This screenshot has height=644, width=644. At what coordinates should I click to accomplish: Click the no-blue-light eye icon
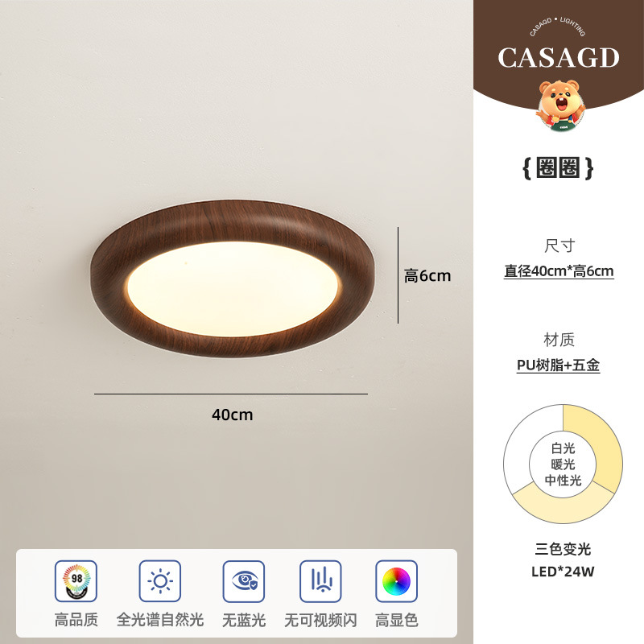[x=244, y=581]
